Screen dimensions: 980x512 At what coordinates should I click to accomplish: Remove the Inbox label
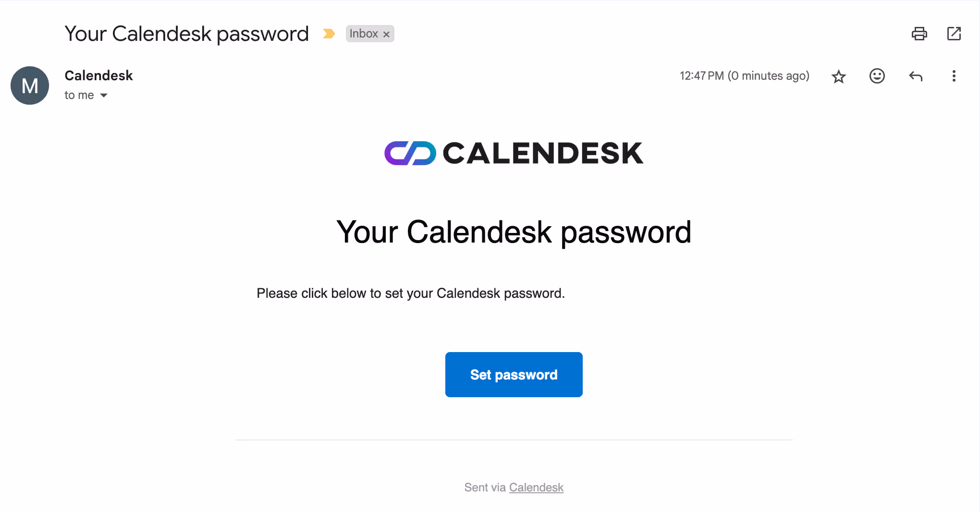point(386,34)
